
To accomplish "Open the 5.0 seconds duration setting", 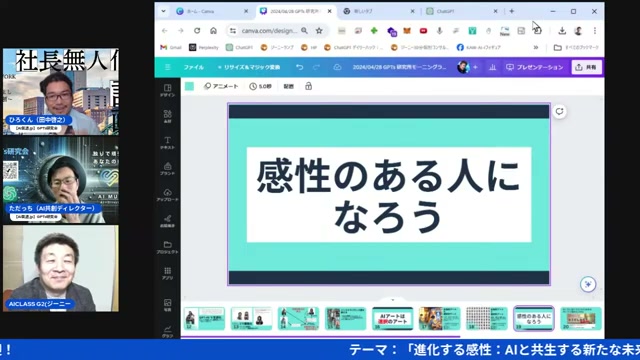I will (x=260, y=86).
